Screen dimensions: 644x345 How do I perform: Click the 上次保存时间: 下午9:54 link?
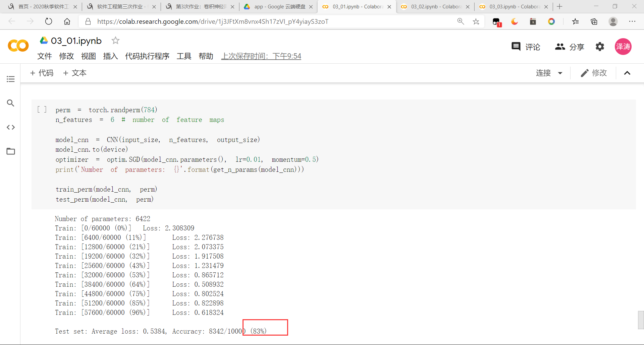pyautogui.click(x=261, y=56)
